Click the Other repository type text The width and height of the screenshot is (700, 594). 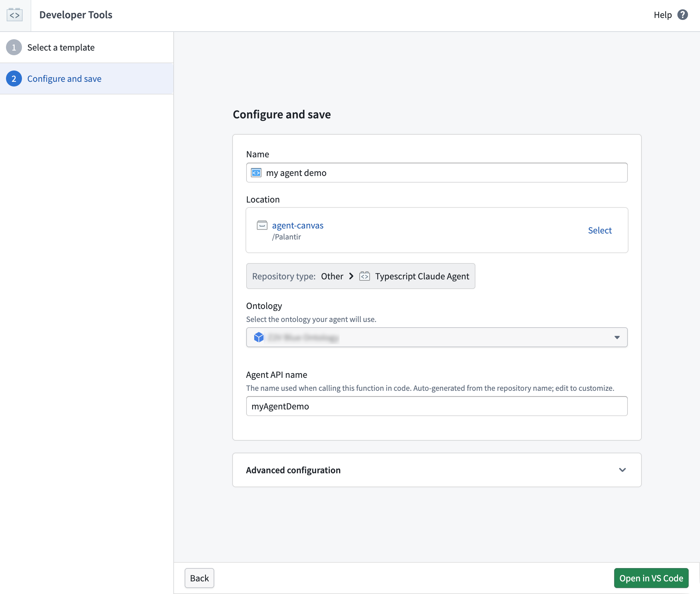pyautogui.click(x=332, y=276)
